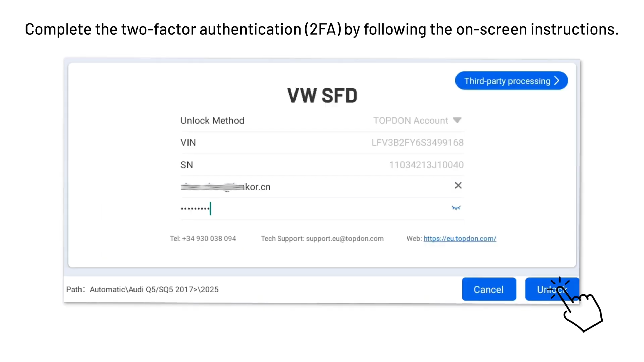The height and width of the screenshot is (362, 644).
Task: Click the 2FA instruction headline text
Action: tap(322, 29)
